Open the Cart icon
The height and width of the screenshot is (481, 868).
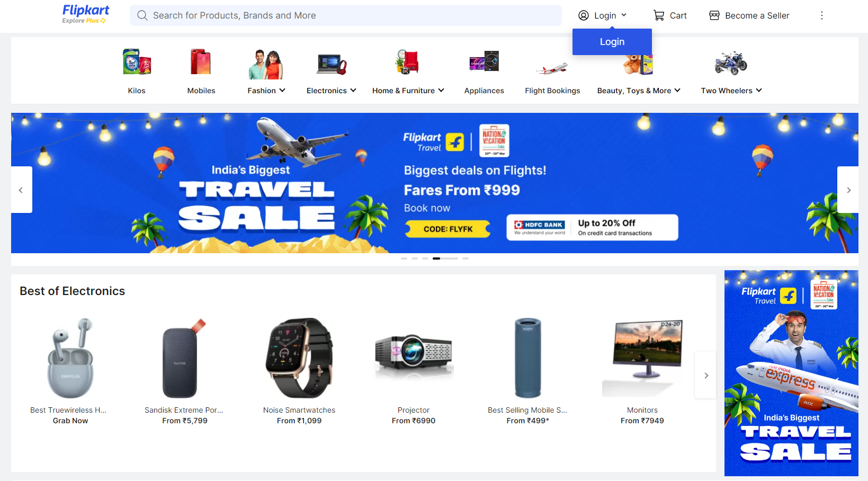click(659, 15)
